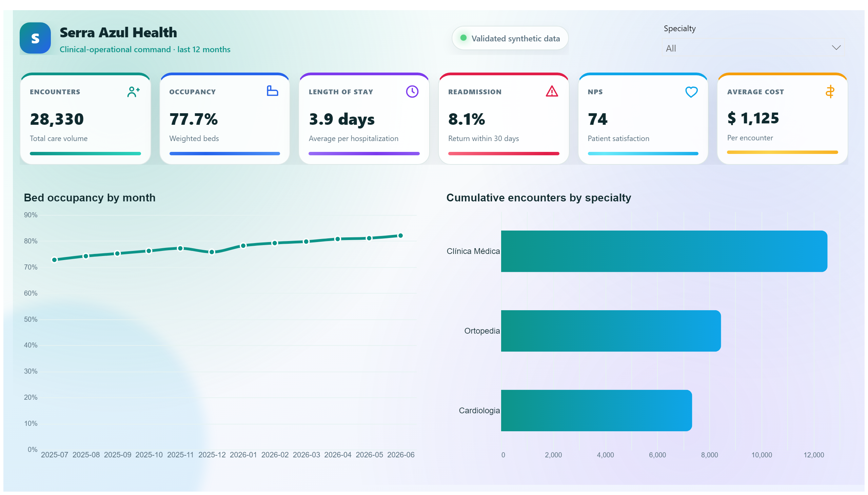Click the NPS card cyan progress bar

pos(643,153)
